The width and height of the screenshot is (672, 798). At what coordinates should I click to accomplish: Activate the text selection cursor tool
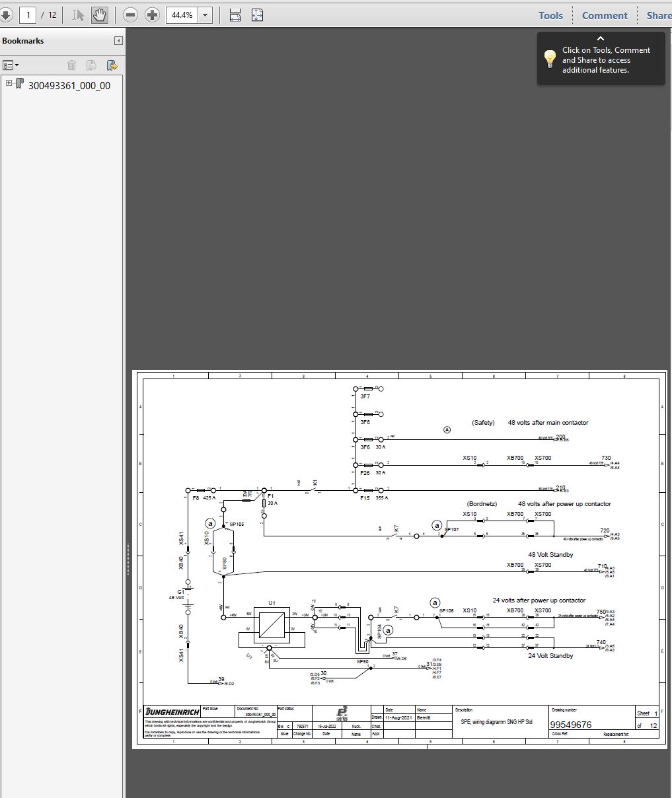(x=79, y=15)
